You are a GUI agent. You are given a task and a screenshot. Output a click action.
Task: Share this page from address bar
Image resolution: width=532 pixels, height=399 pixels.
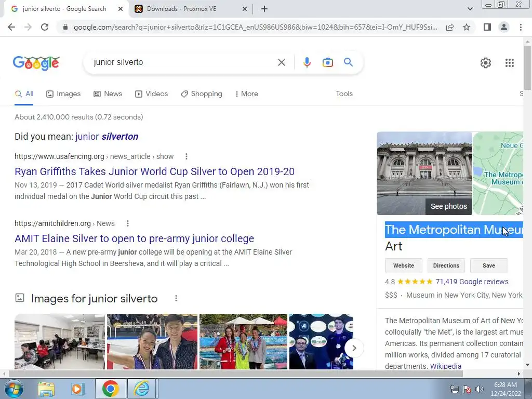click(450, 27)
